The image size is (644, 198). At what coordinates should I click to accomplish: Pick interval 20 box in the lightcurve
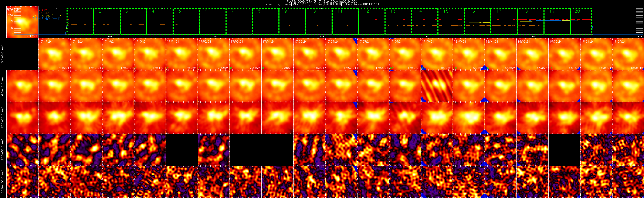coord(581,22)
